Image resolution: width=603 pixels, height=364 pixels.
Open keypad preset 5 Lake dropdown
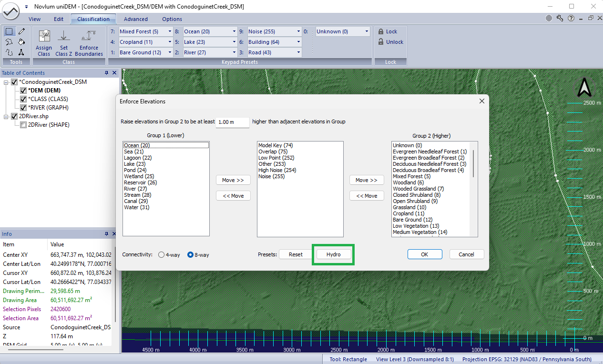tap(234, 42)
